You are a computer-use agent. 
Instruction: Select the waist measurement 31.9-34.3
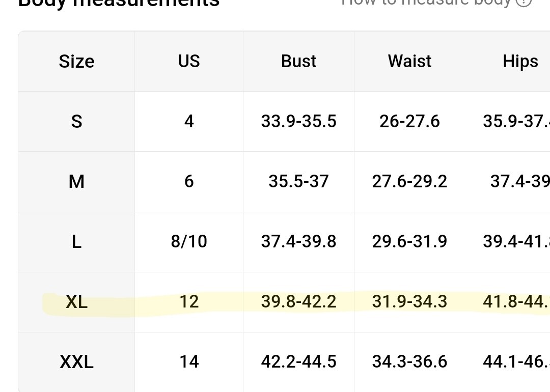click(409, 301)
